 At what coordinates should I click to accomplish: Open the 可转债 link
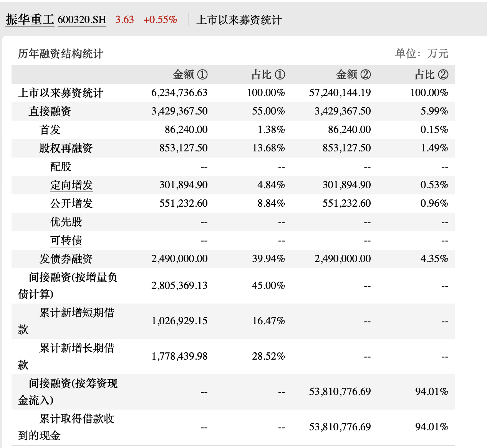point(66,241)
